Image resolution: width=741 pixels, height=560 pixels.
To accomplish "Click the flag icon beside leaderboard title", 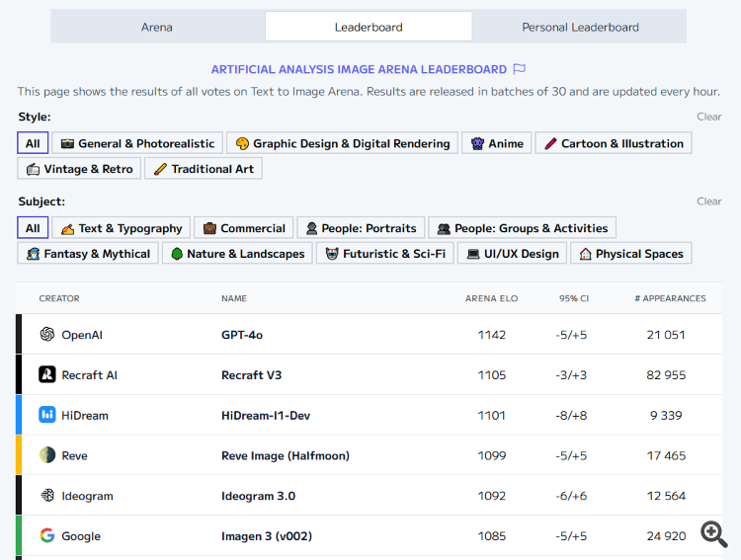I will click(520, 69).
